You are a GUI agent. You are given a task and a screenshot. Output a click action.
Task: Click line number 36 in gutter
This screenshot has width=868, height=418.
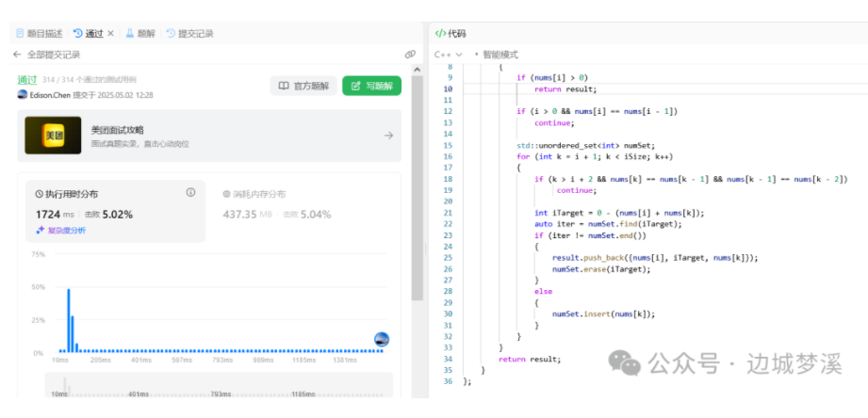[449, 381]
